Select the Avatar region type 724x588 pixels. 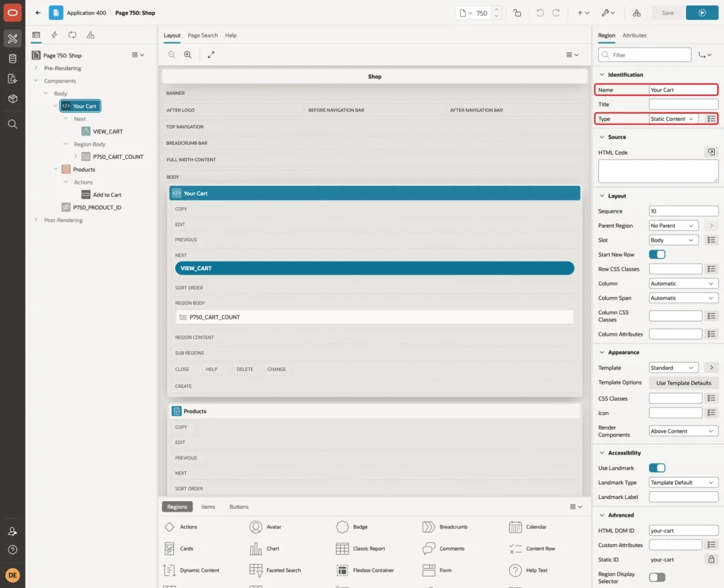[x=266, y=527]
